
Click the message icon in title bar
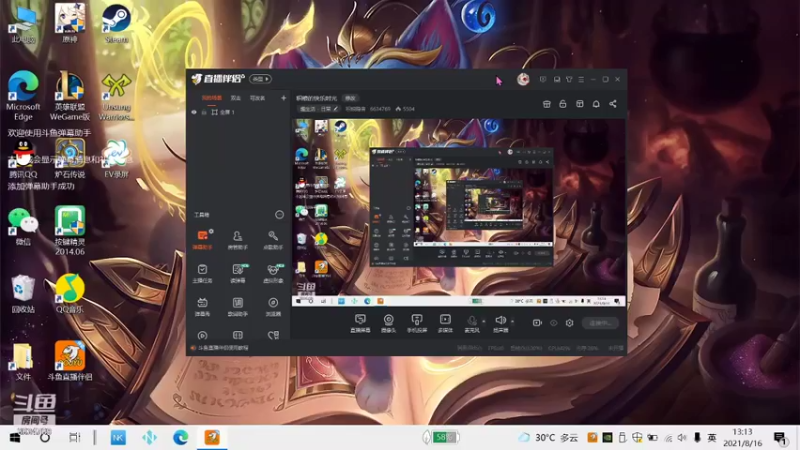(543, 80)
